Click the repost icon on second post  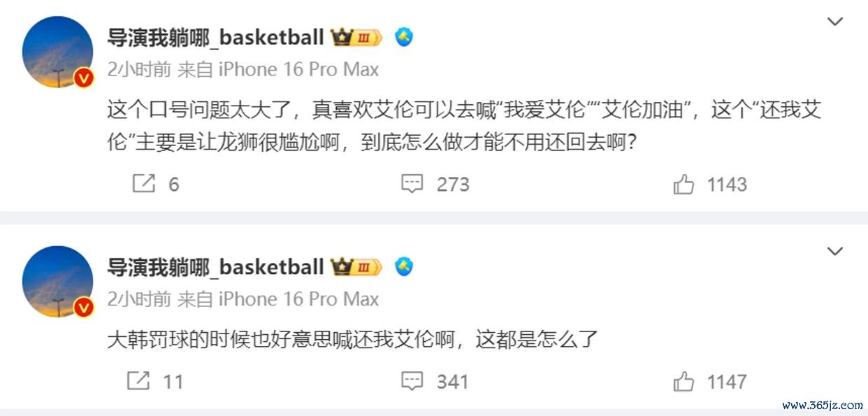point(138,381)
